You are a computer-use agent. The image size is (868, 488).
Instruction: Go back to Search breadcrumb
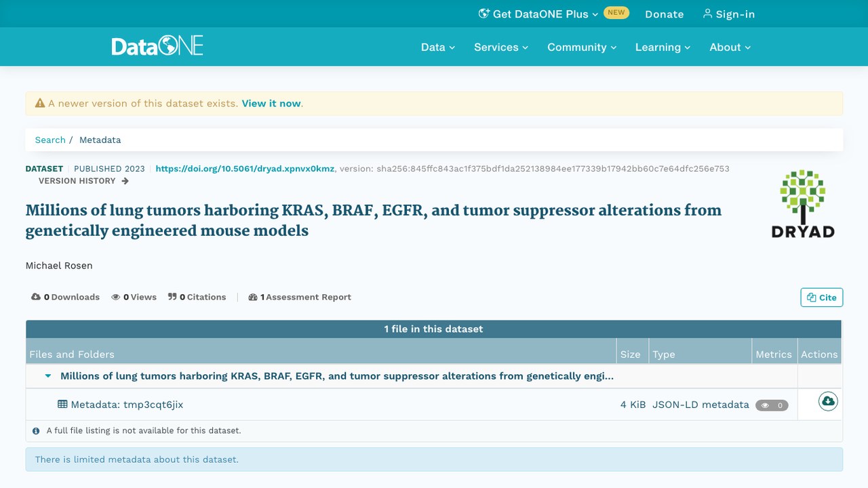pyautogui.click(x=50, y=140)
